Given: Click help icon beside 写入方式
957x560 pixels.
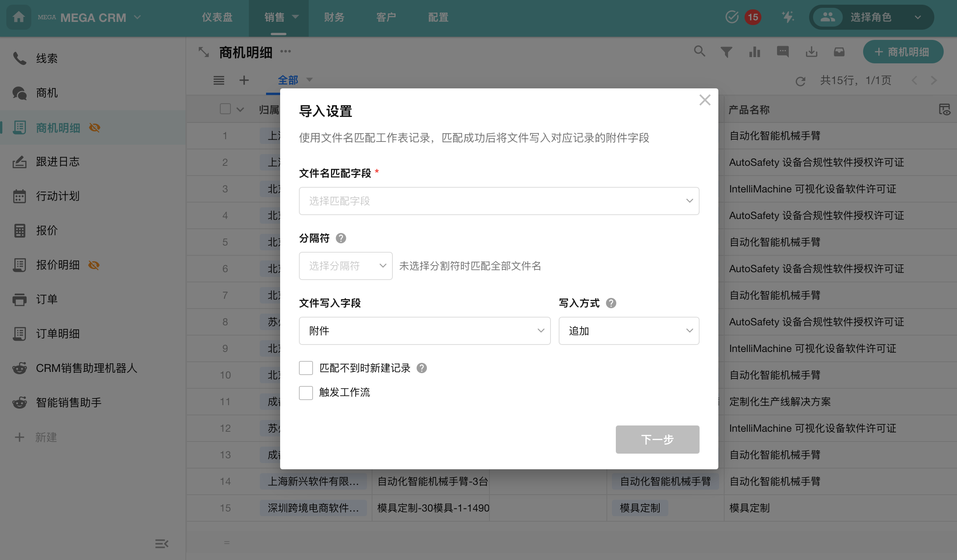Looking at the screenshot, I should pos(611,303).
